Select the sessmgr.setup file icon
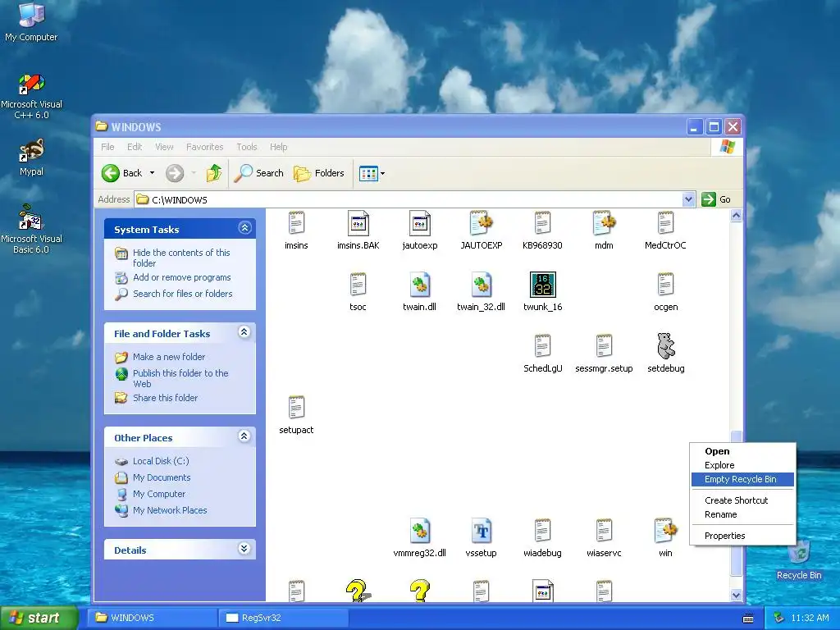The image size is (840, 630). coord(605,346)
